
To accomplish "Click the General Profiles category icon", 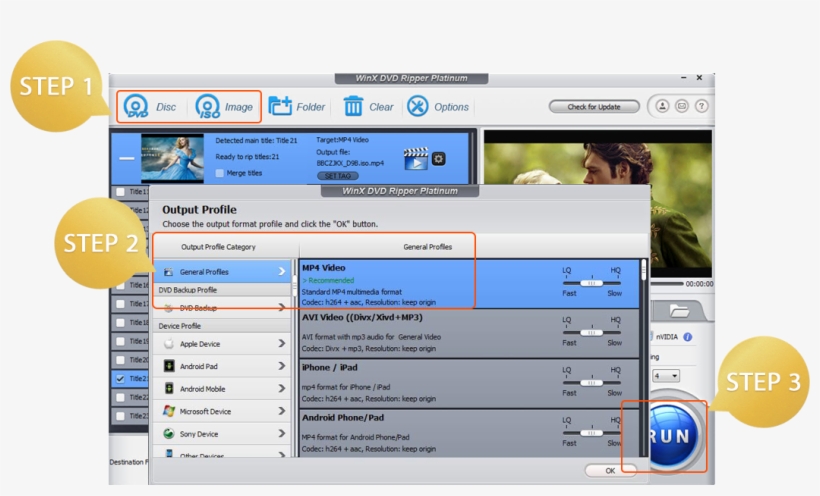I will (x=168, y=272).
